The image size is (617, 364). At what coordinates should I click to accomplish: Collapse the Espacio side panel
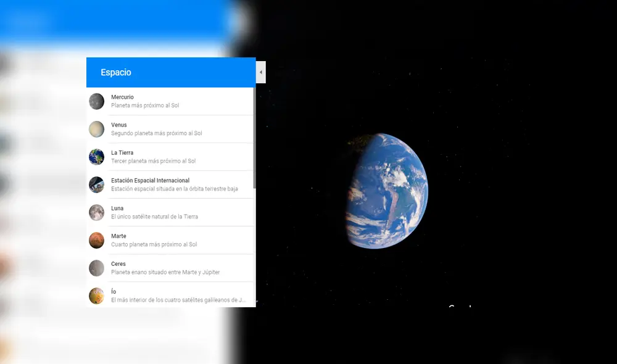(260, 72)
